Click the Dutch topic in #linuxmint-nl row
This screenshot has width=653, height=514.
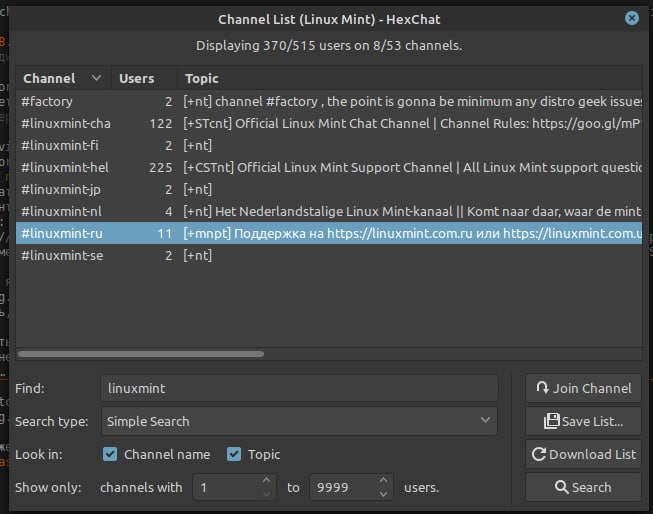pyautogui.click(x=412, y=212)
